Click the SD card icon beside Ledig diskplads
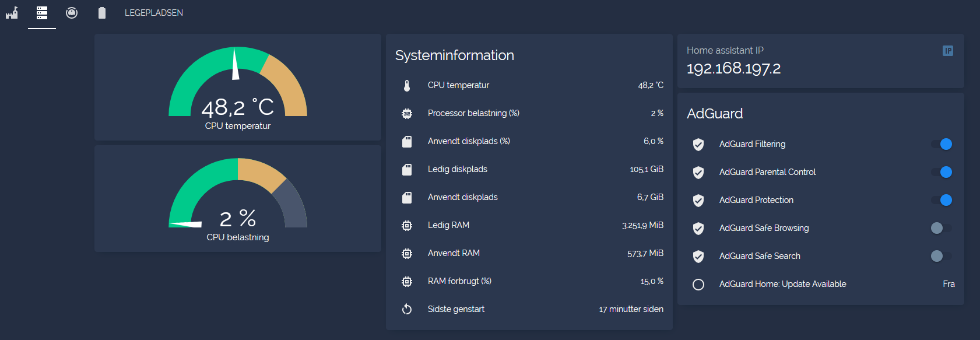 click(x=407, y=169)
